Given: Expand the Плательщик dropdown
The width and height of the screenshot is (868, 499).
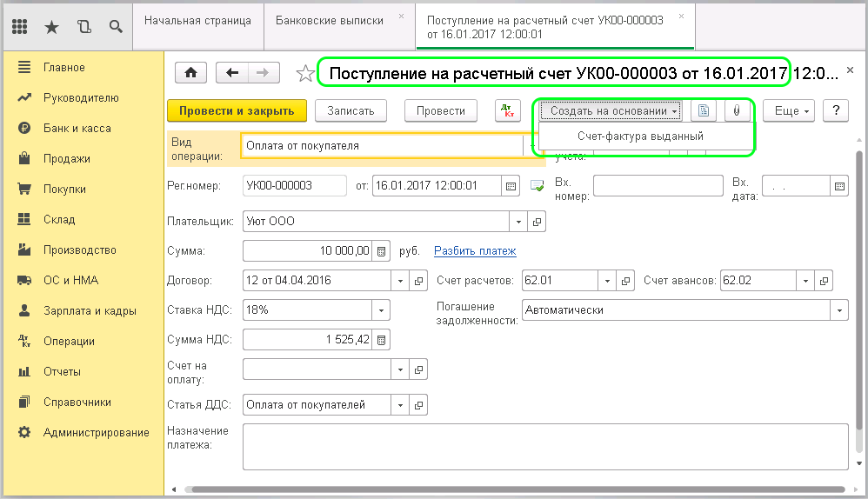Looking at the screenshot, I should click(520, 222).
